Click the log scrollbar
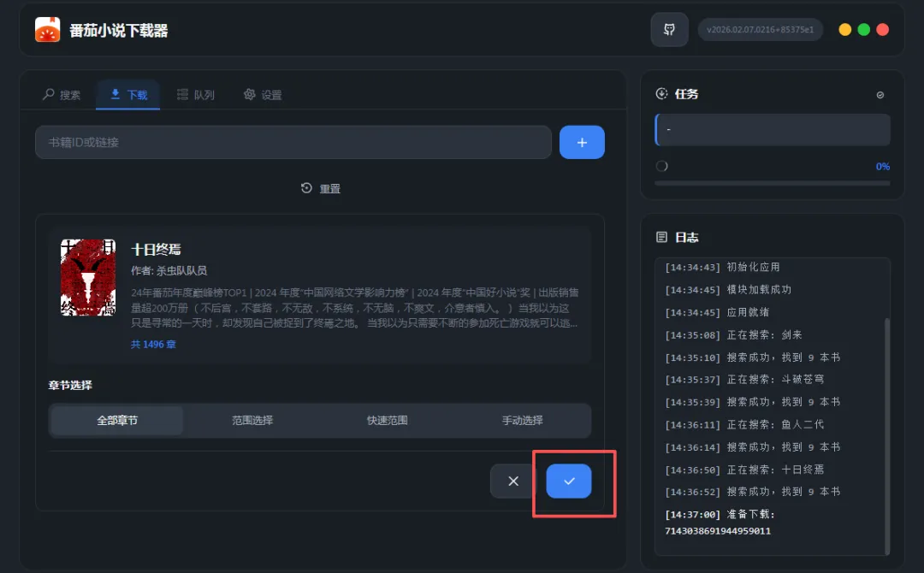Image resolution: width=924 pixels, height=573 pixels. coord(887,436)
